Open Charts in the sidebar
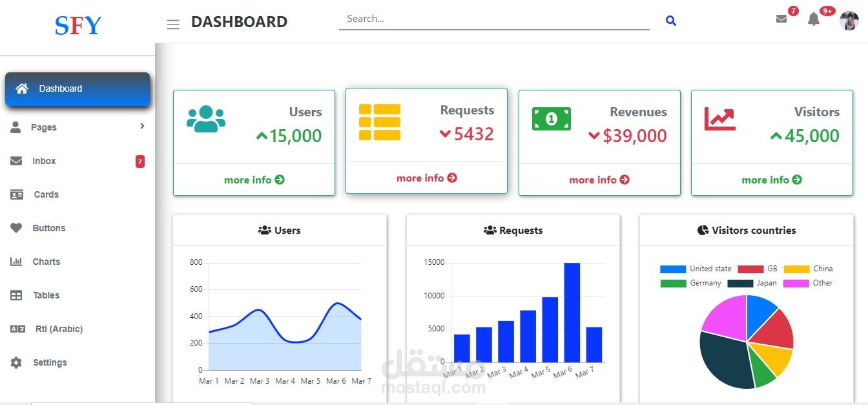Viewport: 868px width, 405px height. [x=77, y=262]
